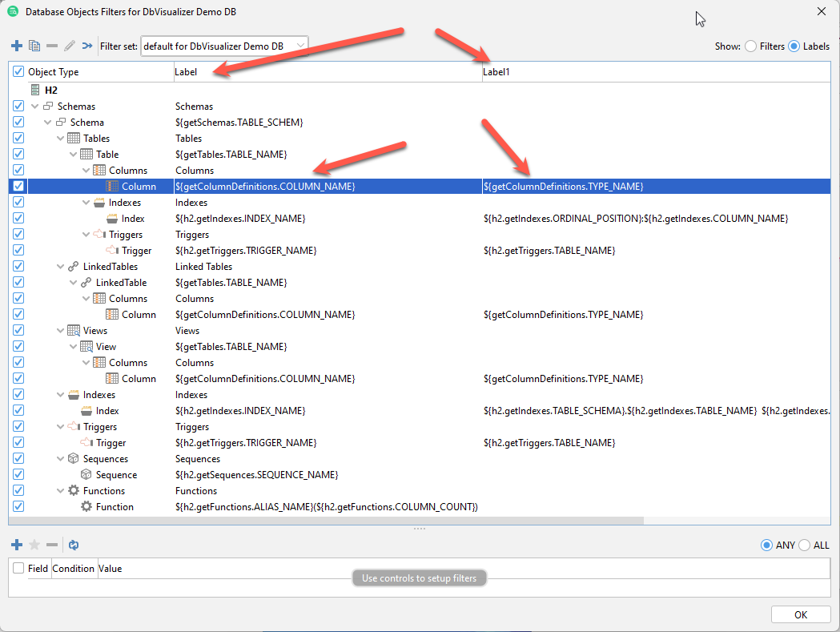Click the remove filter set minus icon
The width and height of the screenshot is (840, 632).
pyautogui.click(x=52, y=46)
